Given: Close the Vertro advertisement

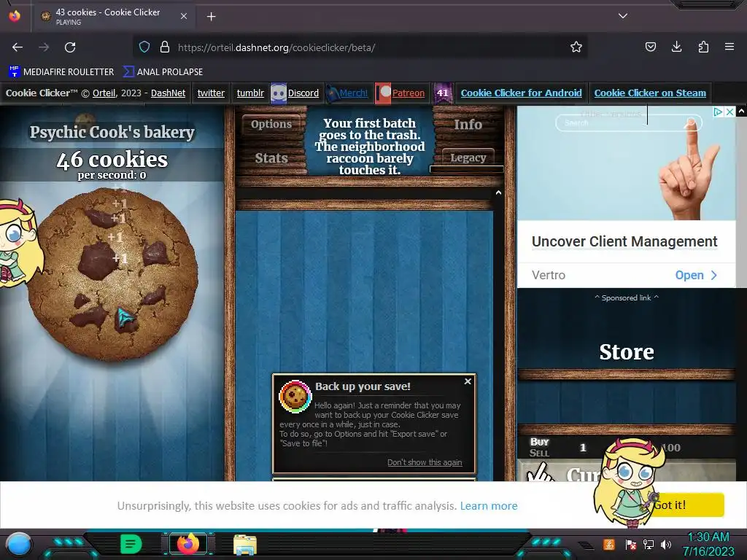Looking at the screenshot, I should click(729, 112).
